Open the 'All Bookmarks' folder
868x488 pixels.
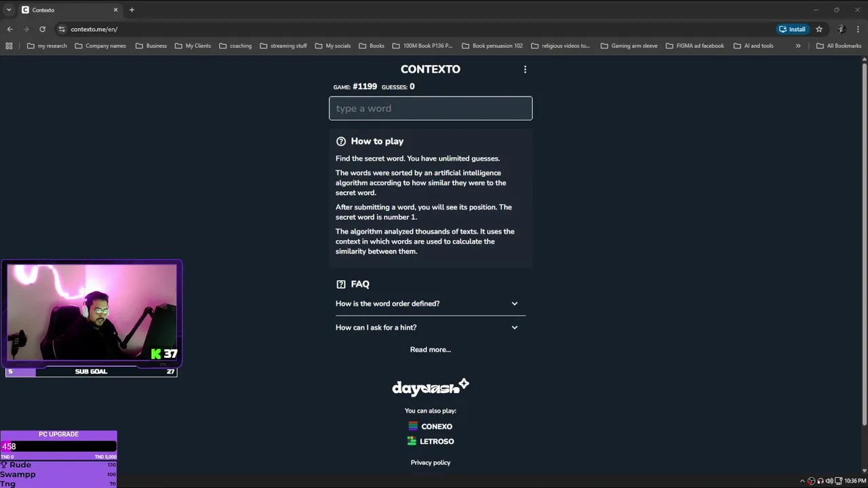pos(839,46)
